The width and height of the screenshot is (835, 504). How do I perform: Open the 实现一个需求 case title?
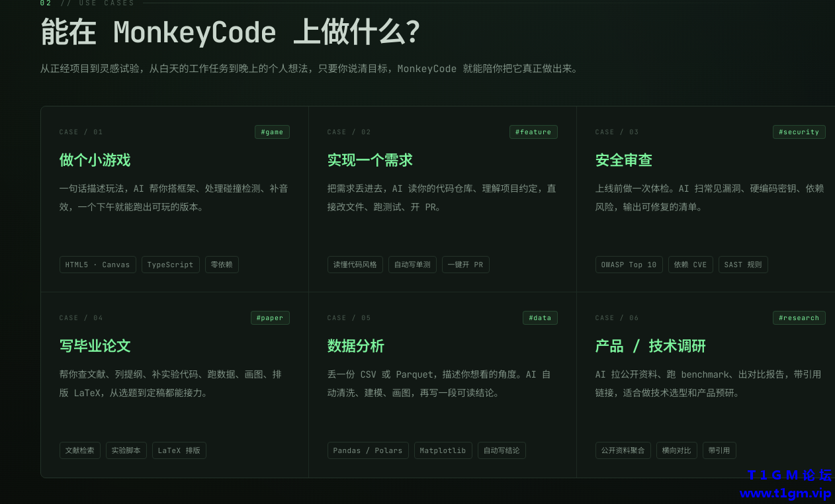[370, 160]
